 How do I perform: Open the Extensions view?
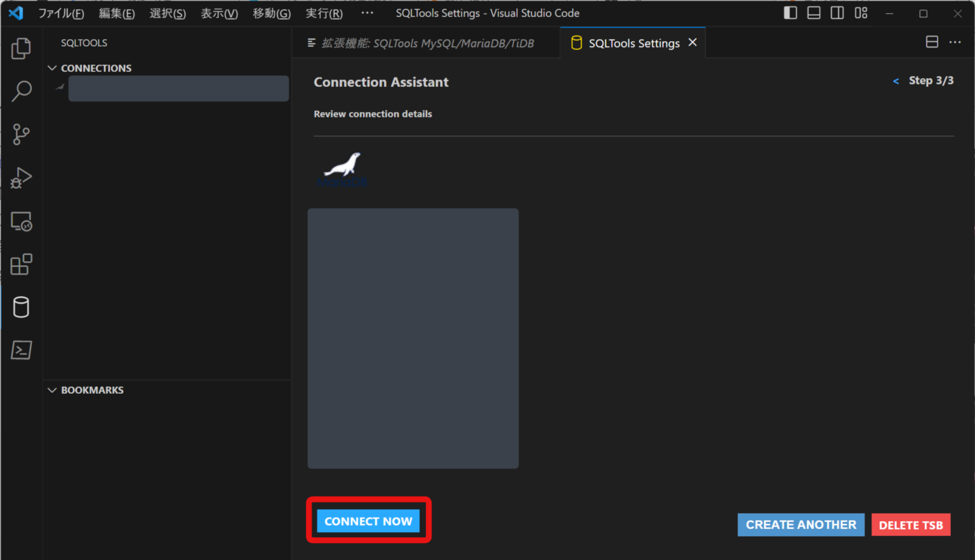21,264
